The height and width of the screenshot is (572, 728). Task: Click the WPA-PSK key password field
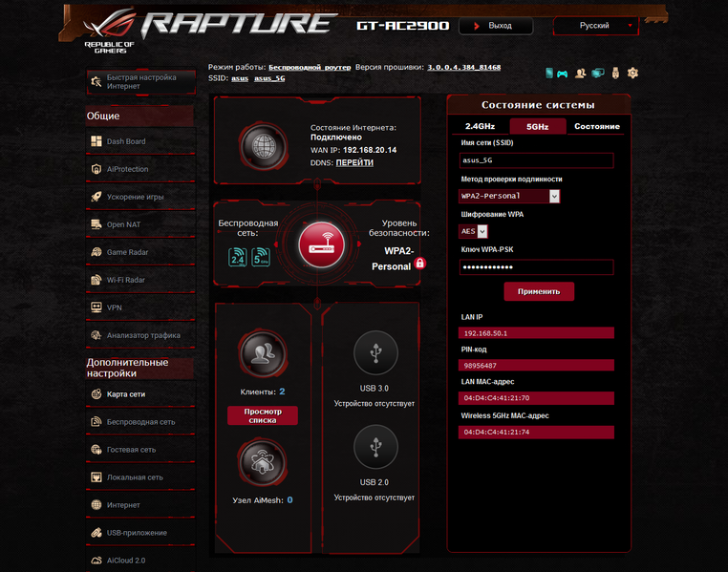[537, 267]
